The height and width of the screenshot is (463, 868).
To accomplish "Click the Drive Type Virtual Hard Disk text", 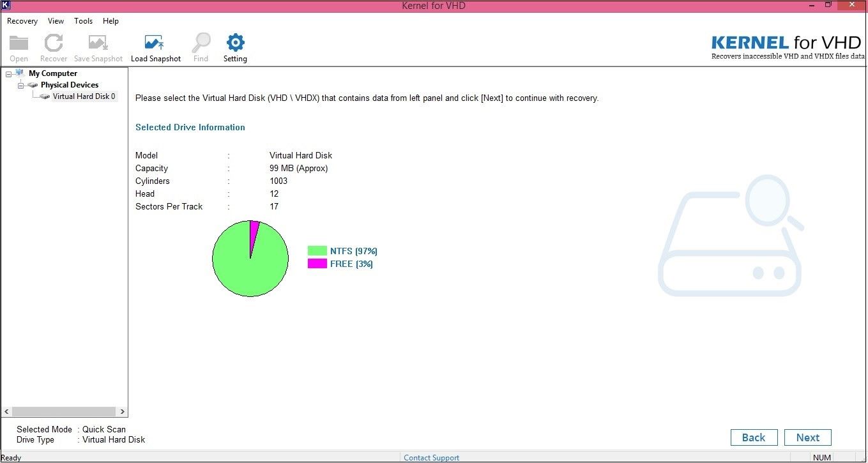I will tap(114, 439).
